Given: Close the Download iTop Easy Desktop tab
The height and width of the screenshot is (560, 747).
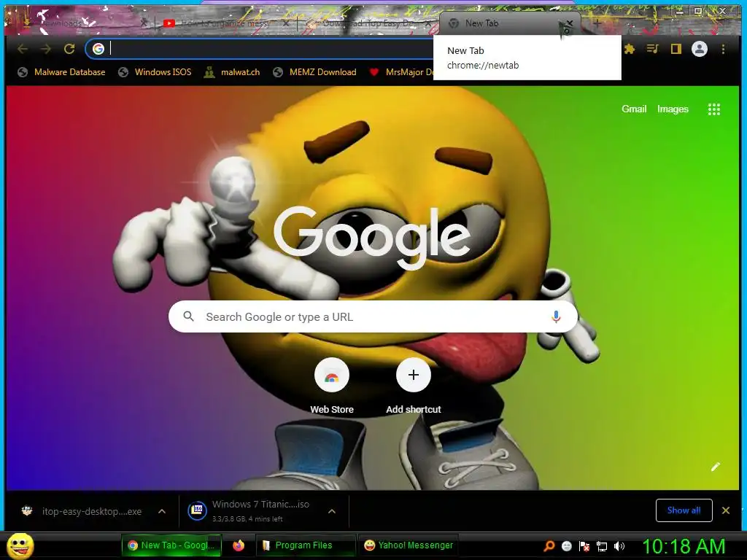Looking at the screenshot, I should coord(427,23).
